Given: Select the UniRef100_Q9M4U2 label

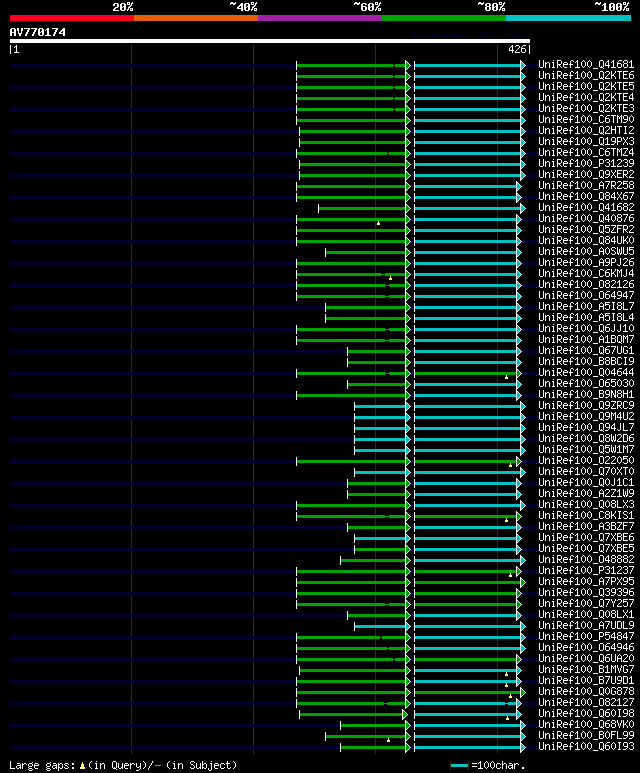Looking at the screenshot, I should [x=586, y=417].
